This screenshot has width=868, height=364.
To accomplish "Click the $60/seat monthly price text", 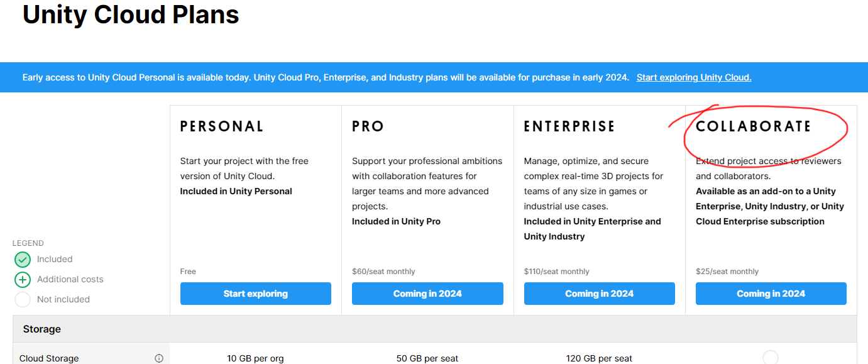I will point(383,272).
